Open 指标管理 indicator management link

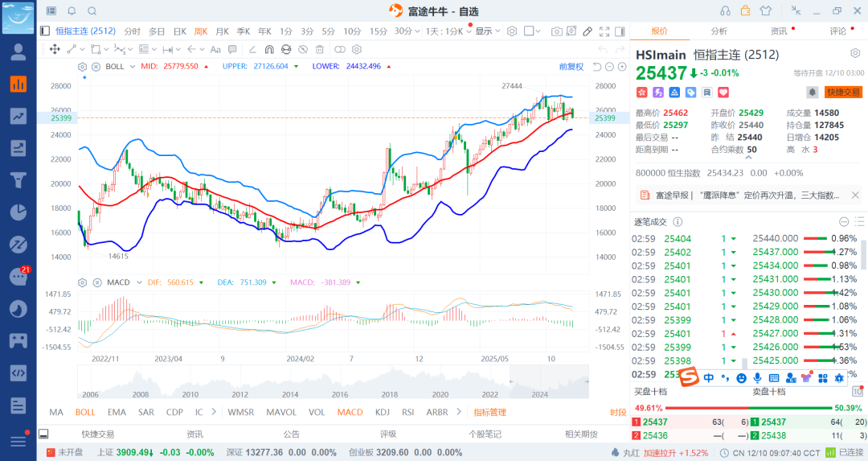(x=489, y=412)
